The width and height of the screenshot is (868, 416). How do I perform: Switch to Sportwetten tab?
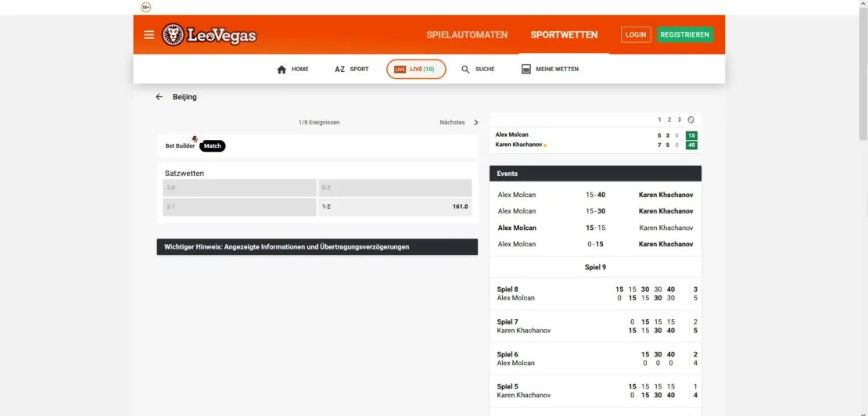coord(564,35)
